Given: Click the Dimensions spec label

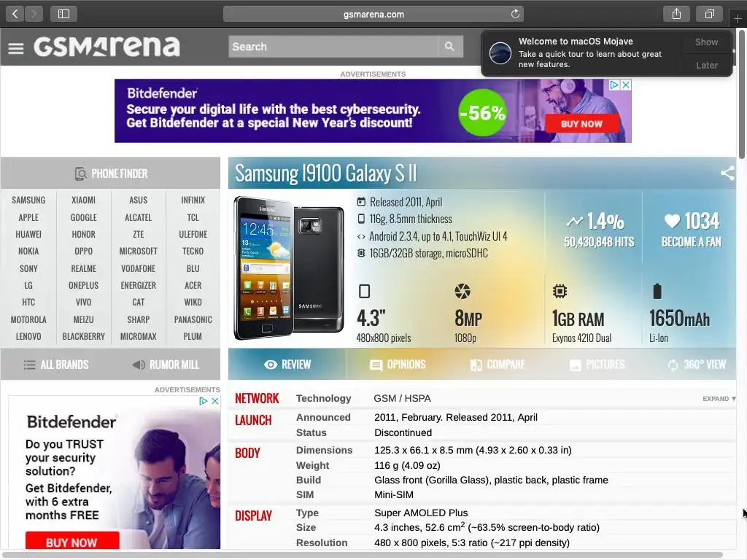Looking at the screenshot, I should (325, 450).
